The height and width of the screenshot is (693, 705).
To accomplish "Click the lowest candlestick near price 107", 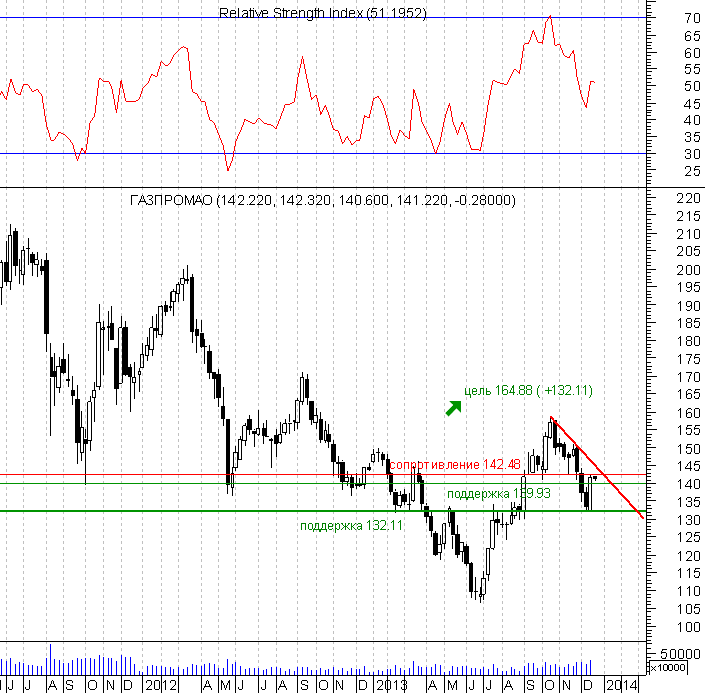I will coord(481,594).
